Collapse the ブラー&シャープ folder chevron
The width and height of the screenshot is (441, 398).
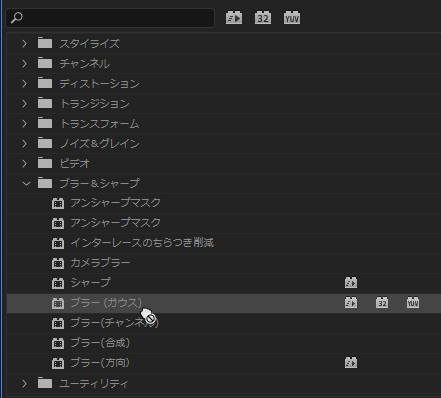26,183
